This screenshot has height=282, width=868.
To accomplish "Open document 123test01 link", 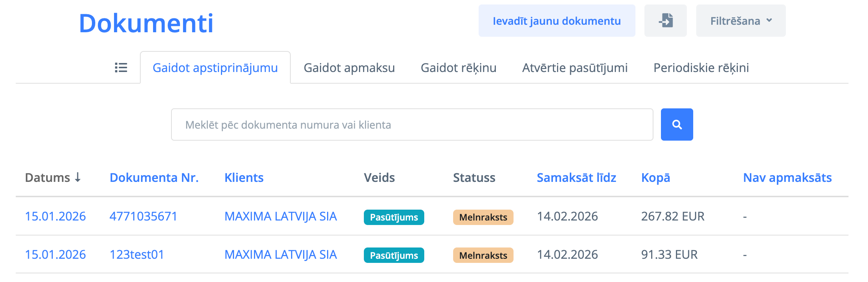I will point(137,255).
